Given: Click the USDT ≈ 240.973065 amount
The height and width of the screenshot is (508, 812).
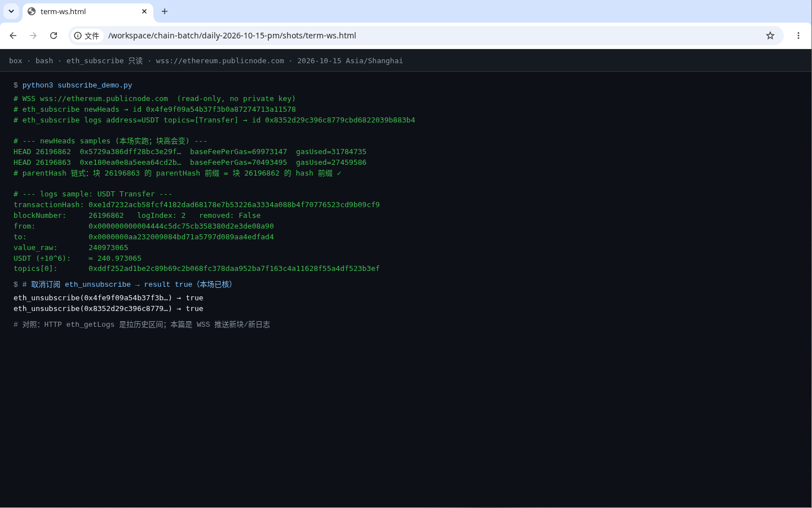Looking at the screenshot, I should tap(115, 259).
